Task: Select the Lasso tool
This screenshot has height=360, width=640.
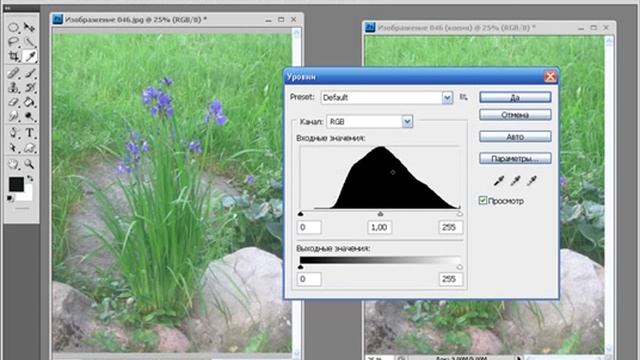Action: click(13, 42)
